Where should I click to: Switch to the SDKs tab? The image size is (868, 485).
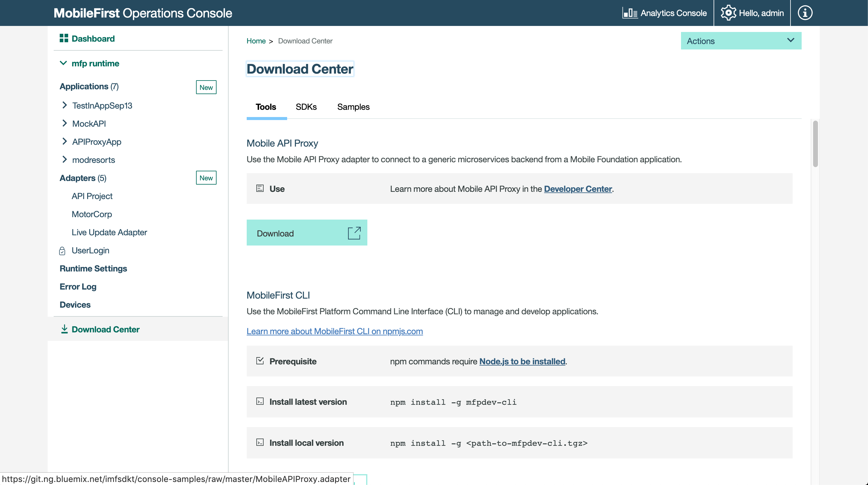click(x=306, y=107)
